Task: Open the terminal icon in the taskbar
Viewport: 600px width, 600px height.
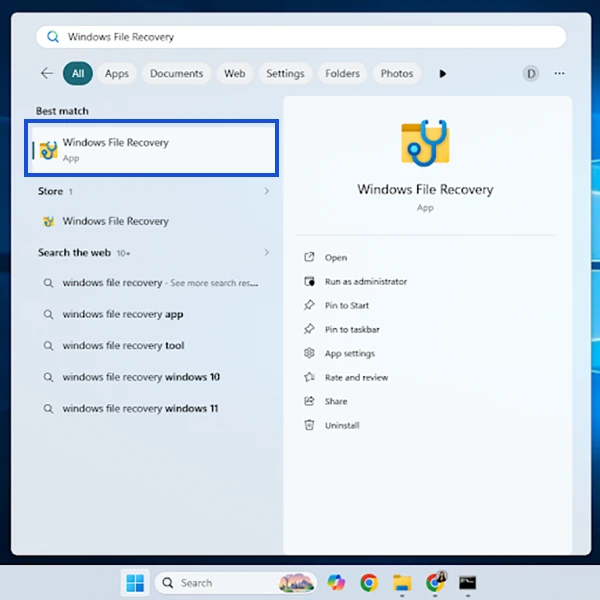Action: coord(468,583)
